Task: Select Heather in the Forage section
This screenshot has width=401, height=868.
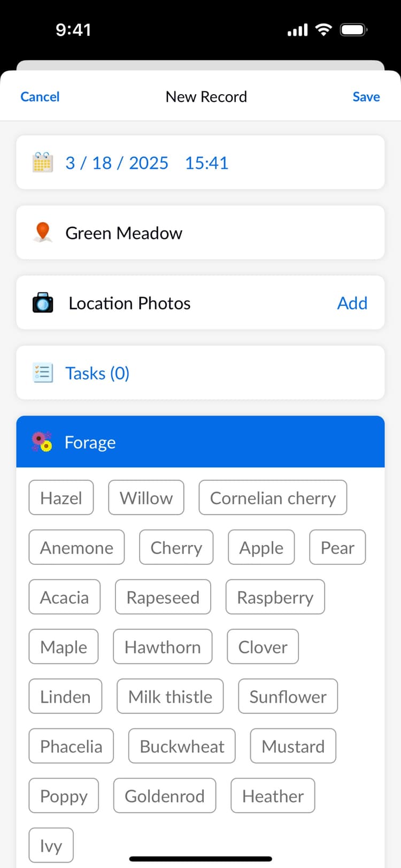Action: [273, 796]
